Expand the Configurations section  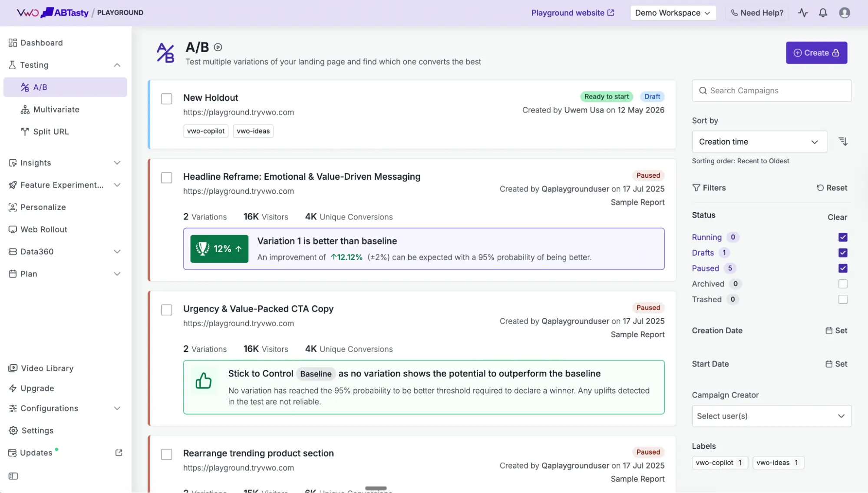pos(117,408)
